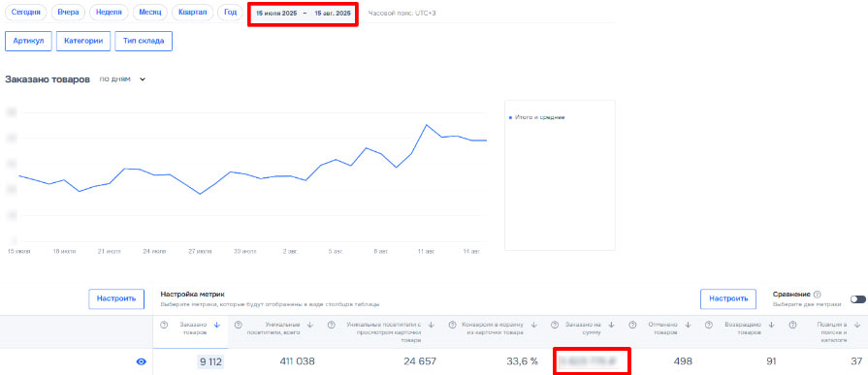Toggle the eye visibility icon in totals row
The height and width of the screenshot is (375, 868).
(142, 361)
